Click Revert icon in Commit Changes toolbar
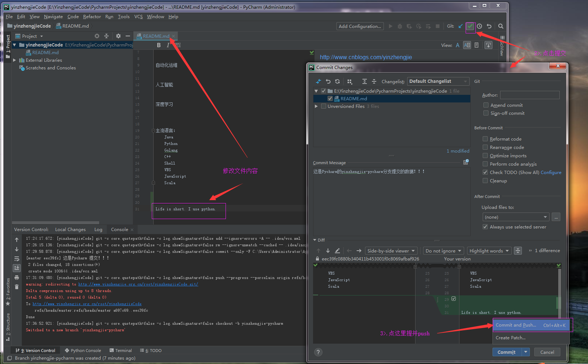Viewport: 588px width, 364px height. click(328, 81)
